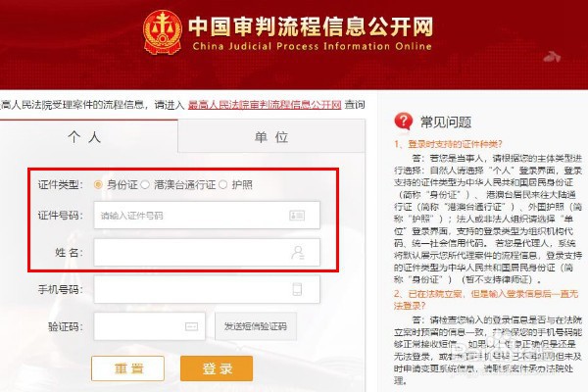
Task: Focus the 手机号码 input field
Action: click(x=207, y=289)
